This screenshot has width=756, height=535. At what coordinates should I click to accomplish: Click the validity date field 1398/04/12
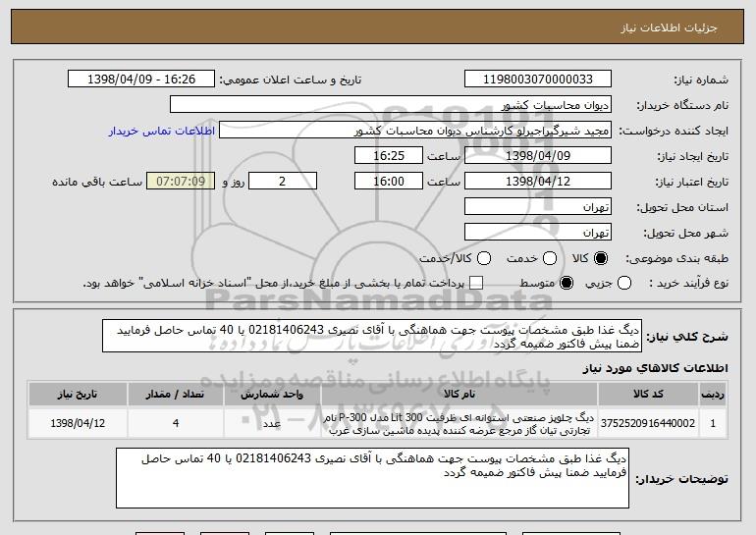[x=538, y=182]
